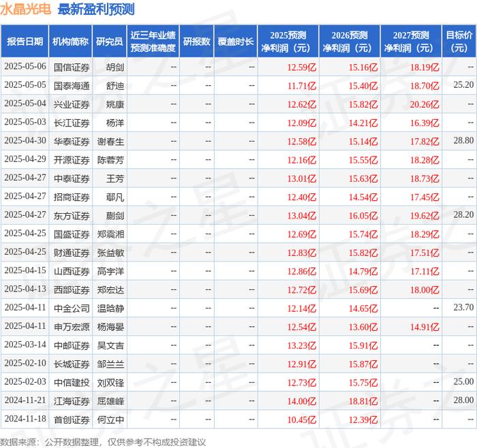Click the 水晶光电 title text

(x=26, y=10)
